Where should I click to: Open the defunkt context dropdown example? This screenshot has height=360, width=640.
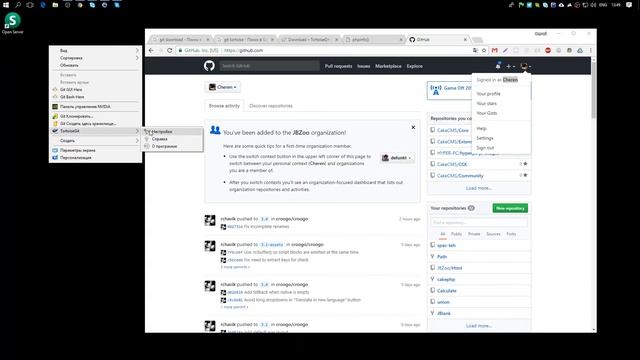pos(397,158)
